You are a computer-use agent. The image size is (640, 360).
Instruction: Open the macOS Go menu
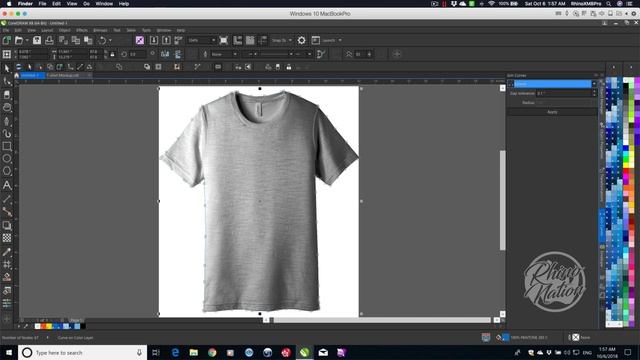(x=86, y=4)
